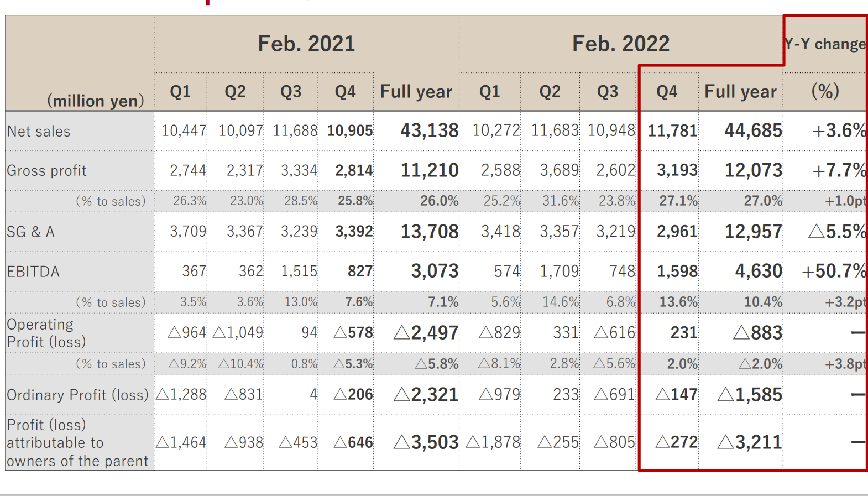868x496 pixels.
Task: Click full year net sales 44,685
Action: 753,130
